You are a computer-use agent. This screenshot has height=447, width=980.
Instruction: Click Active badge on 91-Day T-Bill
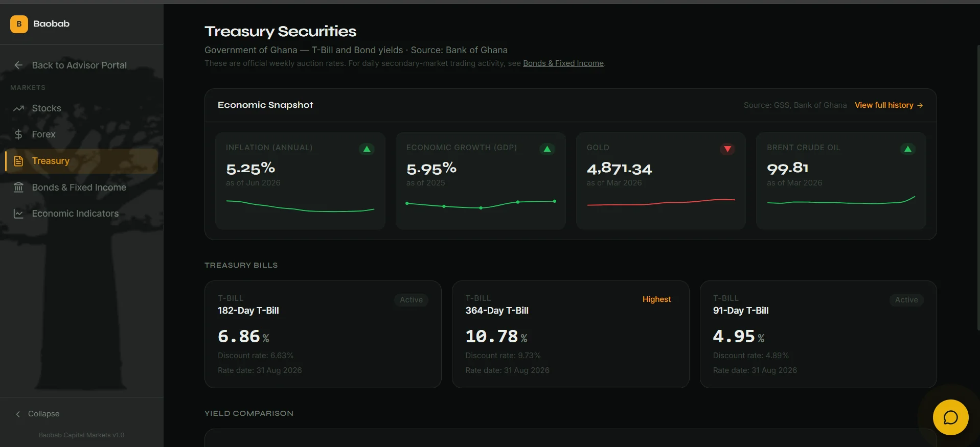coord(906,300)
